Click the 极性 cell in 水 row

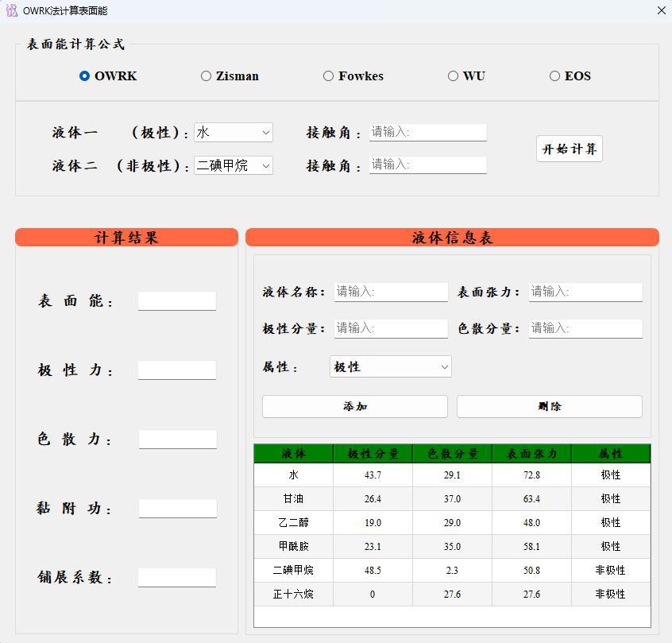[x=611, y=475]
